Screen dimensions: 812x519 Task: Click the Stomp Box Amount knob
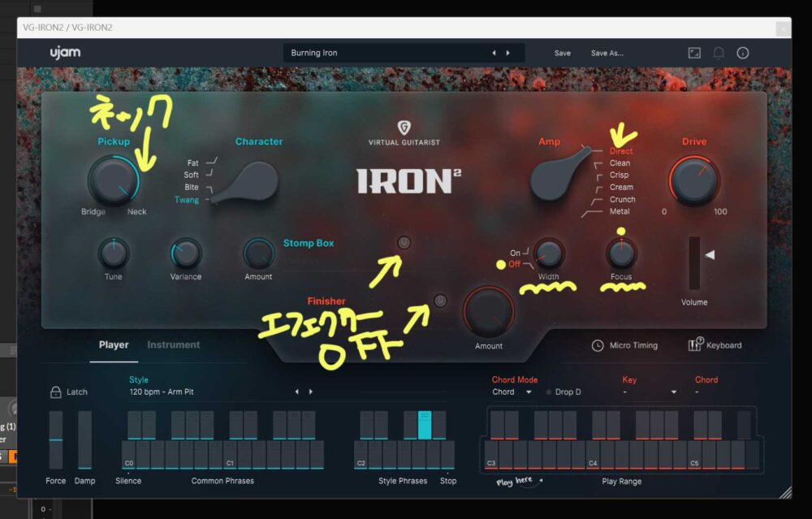click(x=258, y=253)
